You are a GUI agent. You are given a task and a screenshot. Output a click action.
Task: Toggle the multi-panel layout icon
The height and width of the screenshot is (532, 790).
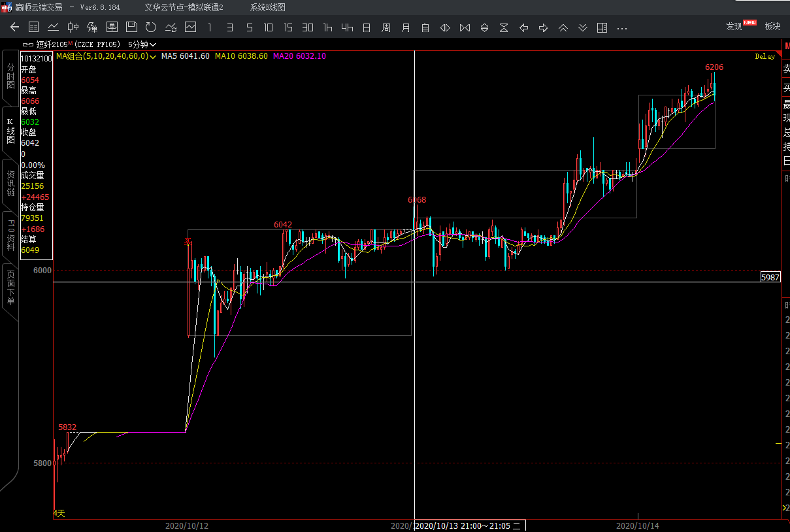coord(602,27)
